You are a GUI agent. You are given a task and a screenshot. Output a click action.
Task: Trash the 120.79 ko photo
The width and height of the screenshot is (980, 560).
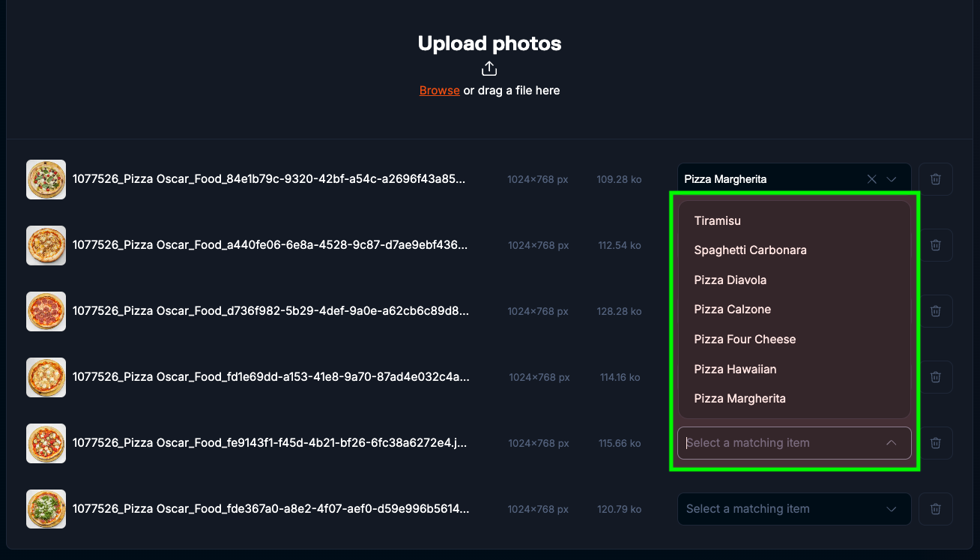click(x=935, y=509)
